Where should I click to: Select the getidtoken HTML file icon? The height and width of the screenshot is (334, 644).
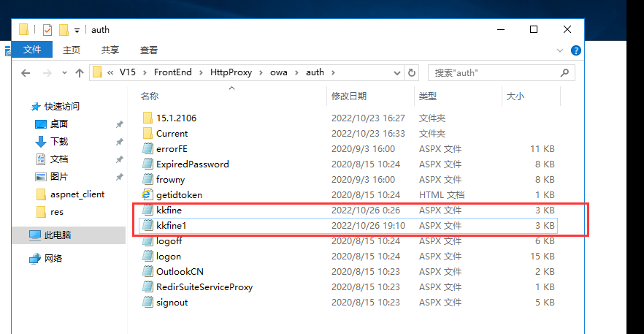[x=147, y=195]
